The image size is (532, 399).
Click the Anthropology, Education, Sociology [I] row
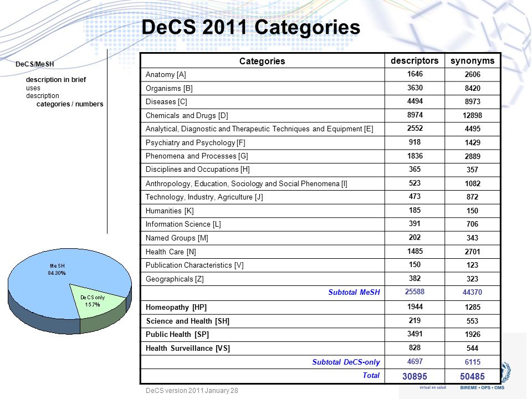246,183
